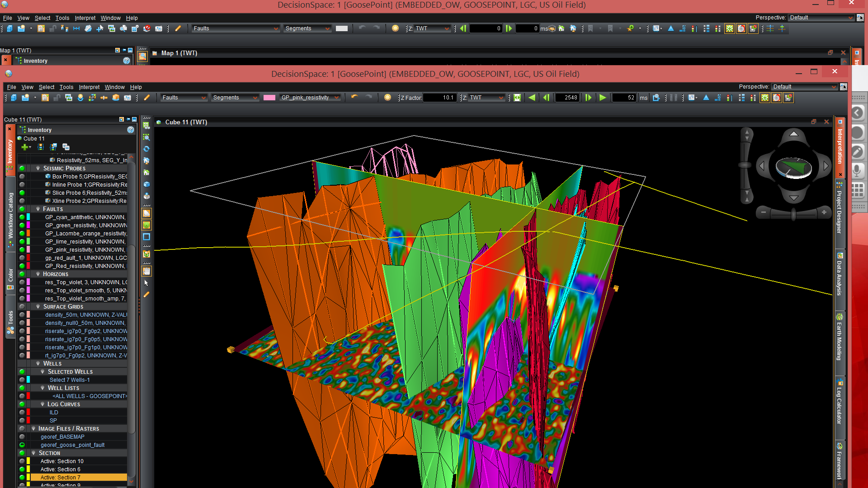The image size is (868, 488).
Task: Toggle visibility of georef_BASEMAP image
Action: pos(22,437)
